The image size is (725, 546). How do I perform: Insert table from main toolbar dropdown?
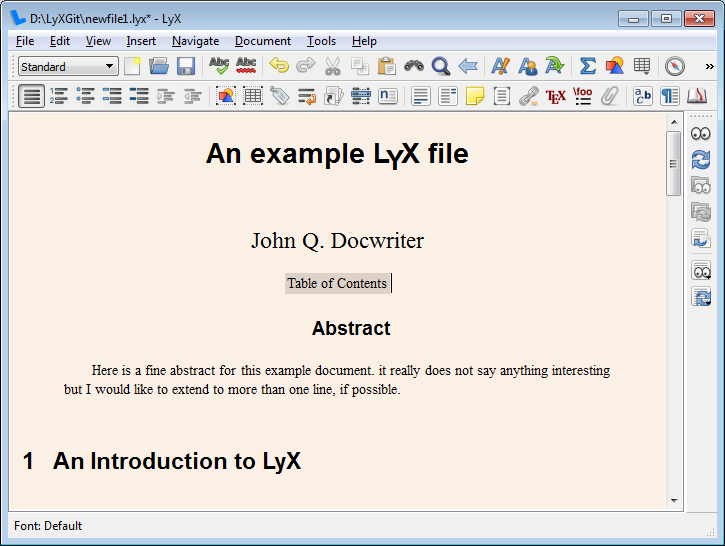click(642, 66)
